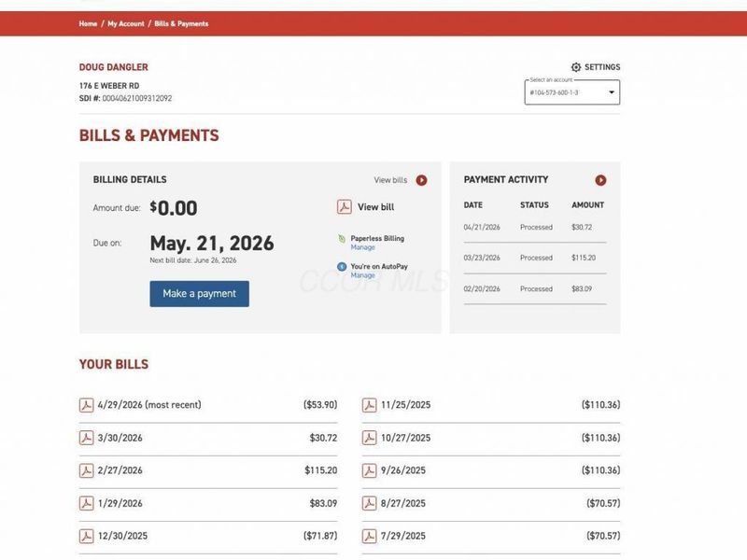Open the 3/30/2026 bill entry

pyautogui.click(x=208, y=438)
